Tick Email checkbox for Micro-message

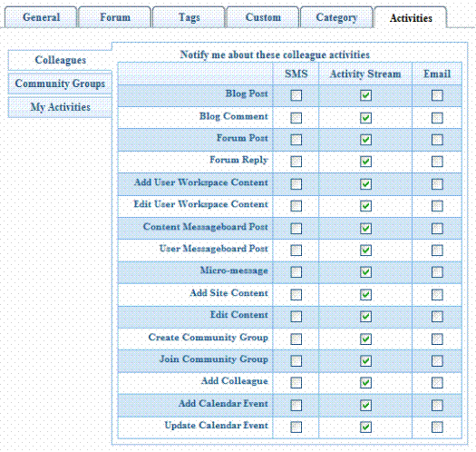pos(437,272)
